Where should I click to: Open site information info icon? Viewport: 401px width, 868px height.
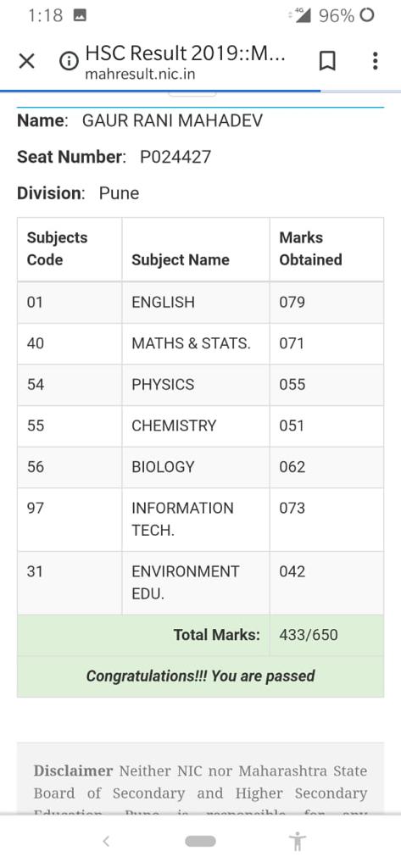pyautogui.click(x=70, y=61)
